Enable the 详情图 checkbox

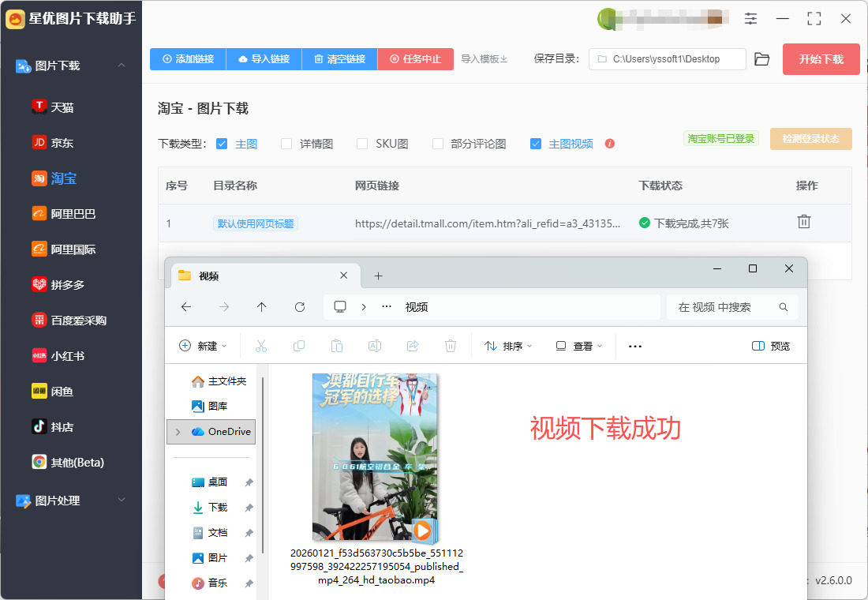coord(286,144)
